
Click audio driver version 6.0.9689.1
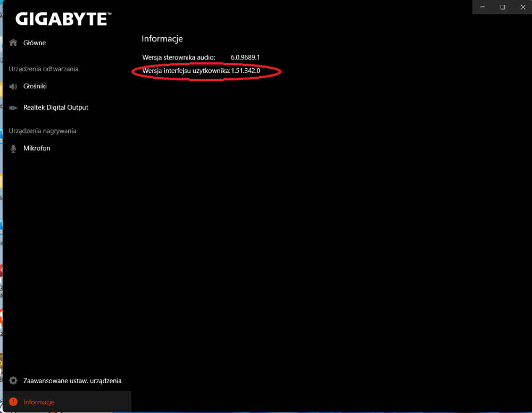(245, 57)
